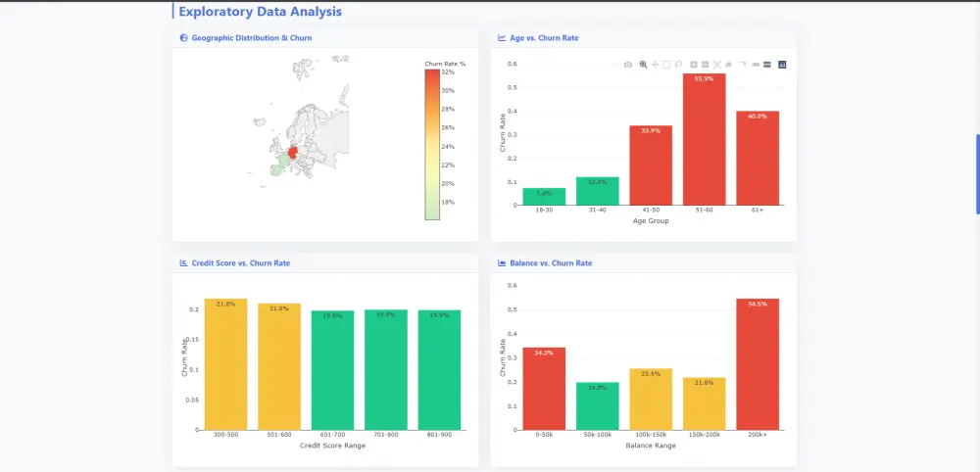Click the globe icon beside Geographic Distribution & Churn
Image resolution: width=980 pixels, height=472 pixels.
(183, 38)
